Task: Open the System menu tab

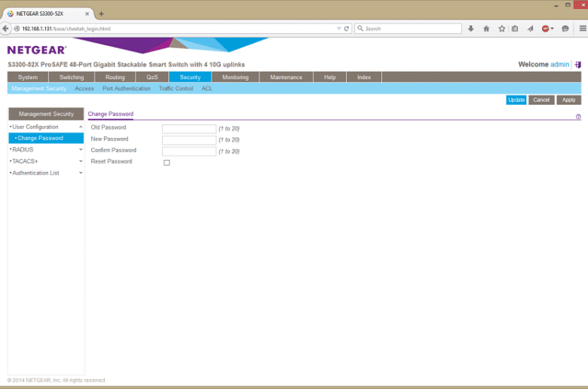Action: [28, 77]
